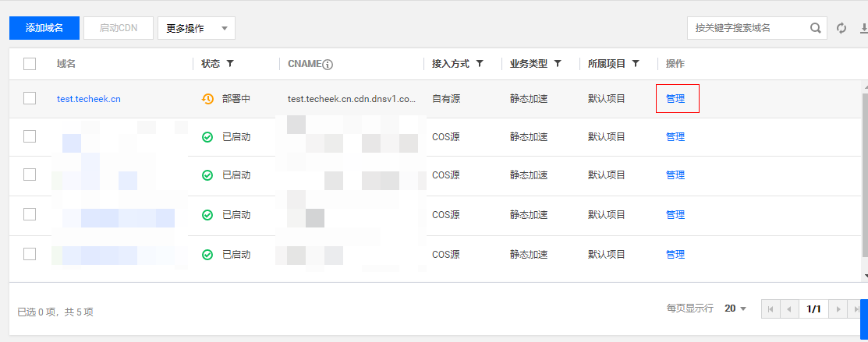Image resolution: width=868 pixels, height=342 pixels.
Task: Click the 所属项目 column filter icon
Action: click(x=636, y=64)
